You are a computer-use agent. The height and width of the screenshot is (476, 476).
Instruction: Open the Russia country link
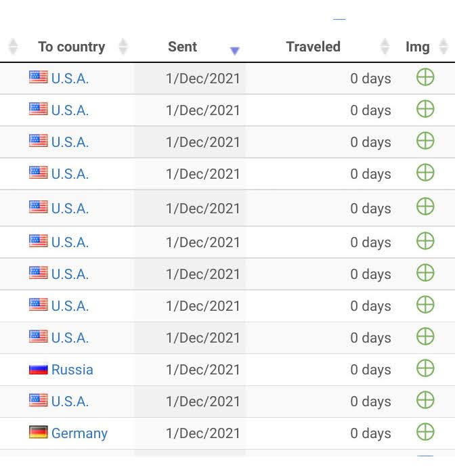[72, 370]
